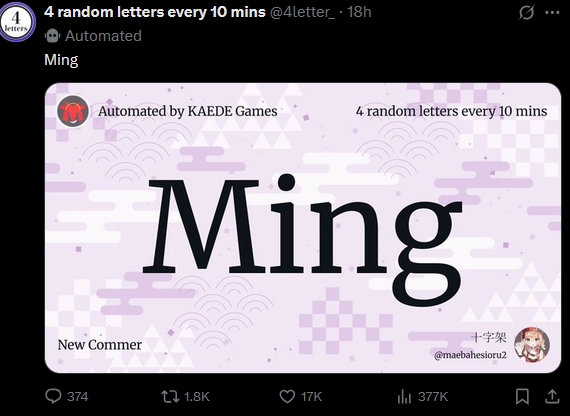Open account name '4 random letters every 10 mins'
This screenshot has height=416, width=570.
[155, 12]
